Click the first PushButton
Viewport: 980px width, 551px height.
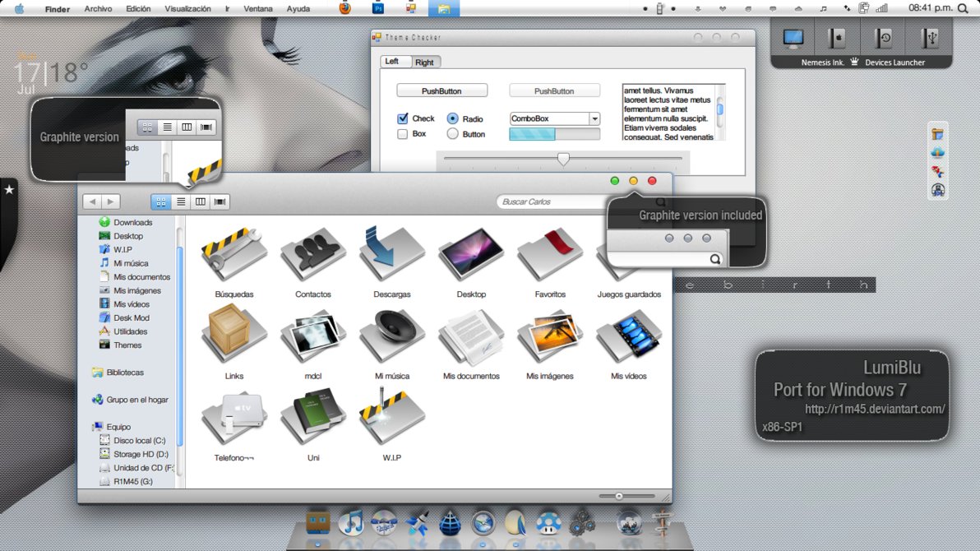(x=441, y=91)
